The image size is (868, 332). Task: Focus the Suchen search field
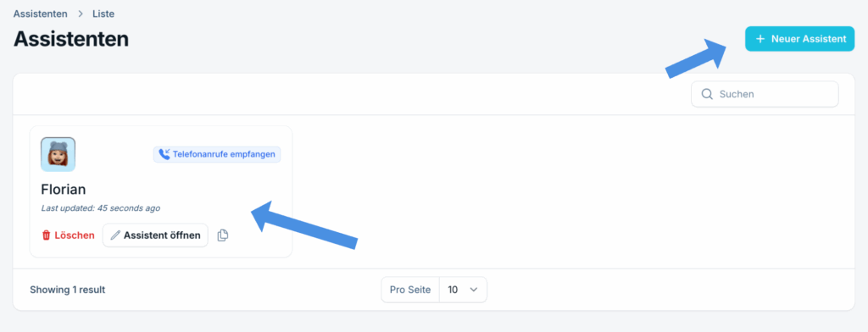point(765,94)
